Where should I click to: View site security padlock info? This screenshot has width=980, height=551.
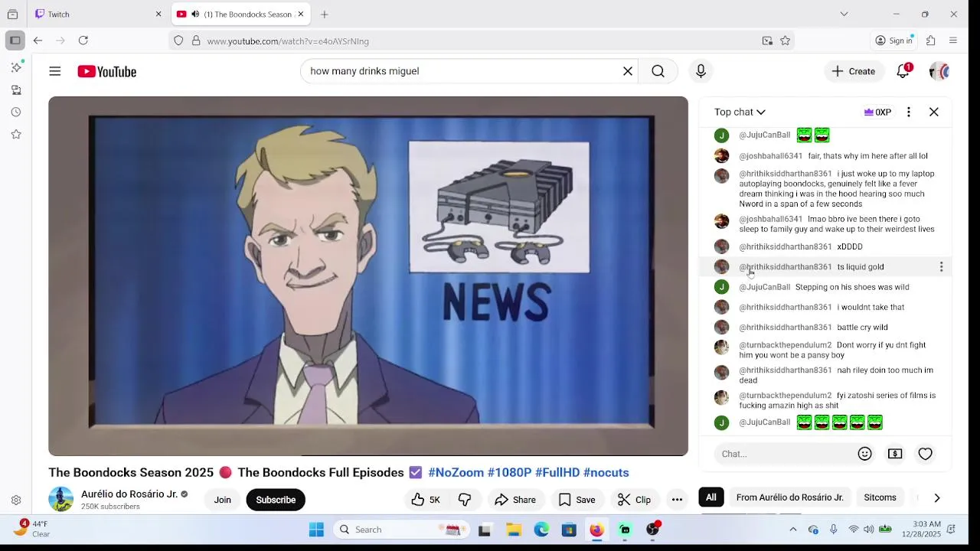[x=196, y=41]
